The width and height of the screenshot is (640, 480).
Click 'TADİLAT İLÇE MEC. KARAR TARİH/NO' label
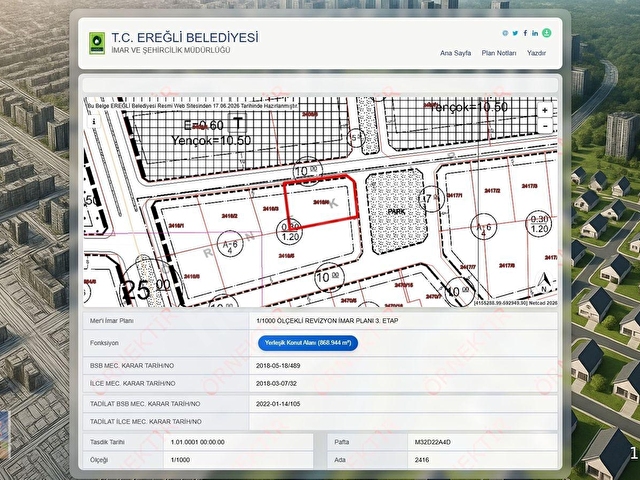coord(146,422)
